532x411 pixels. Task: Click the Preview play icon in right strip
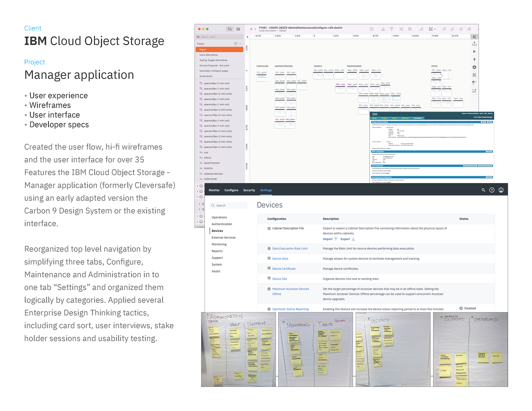474,52
